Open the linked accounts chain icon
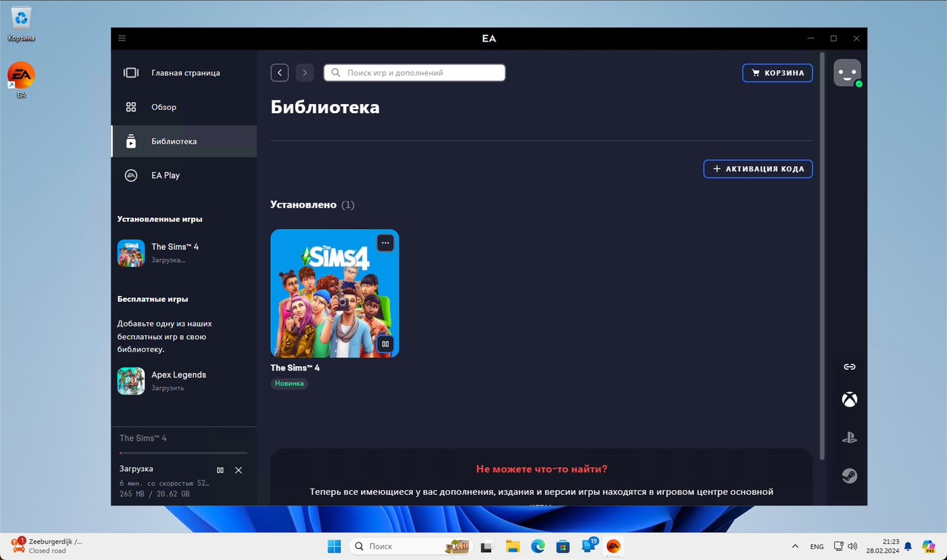 [850, 367]
